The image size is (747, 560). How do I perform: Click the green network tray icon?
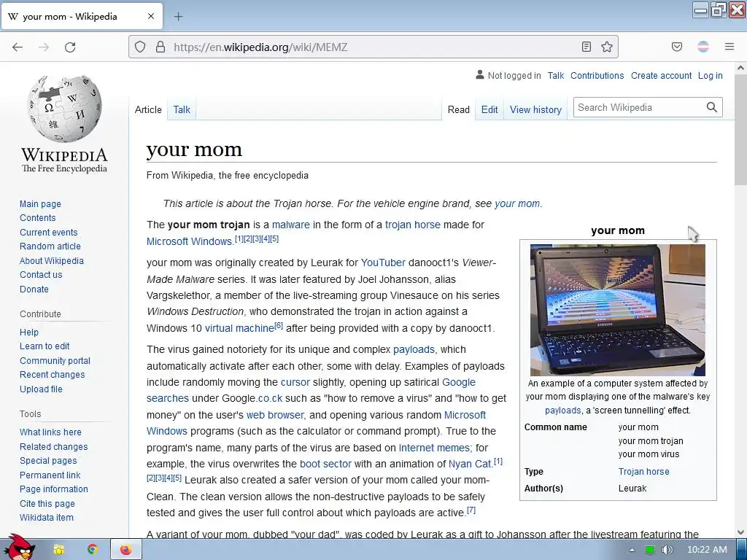tap(649, 550)
